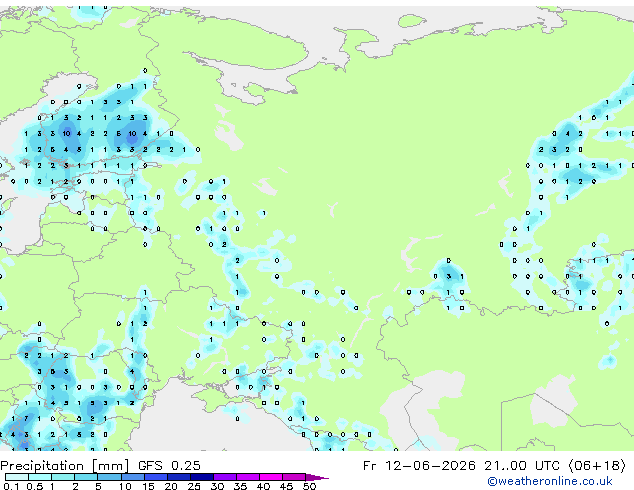This screenshot has height=490, width=634.
Task: Click the legend label '25'
Action: (194, 486)
